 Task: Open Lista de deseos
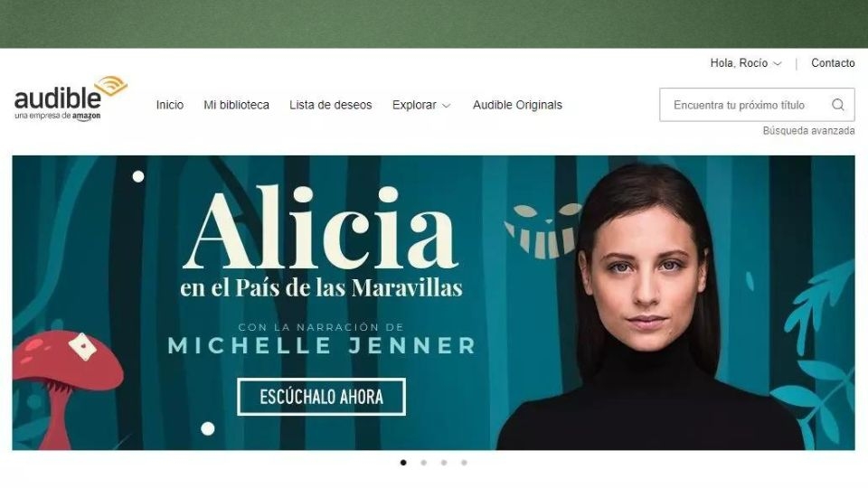point(331,105)
